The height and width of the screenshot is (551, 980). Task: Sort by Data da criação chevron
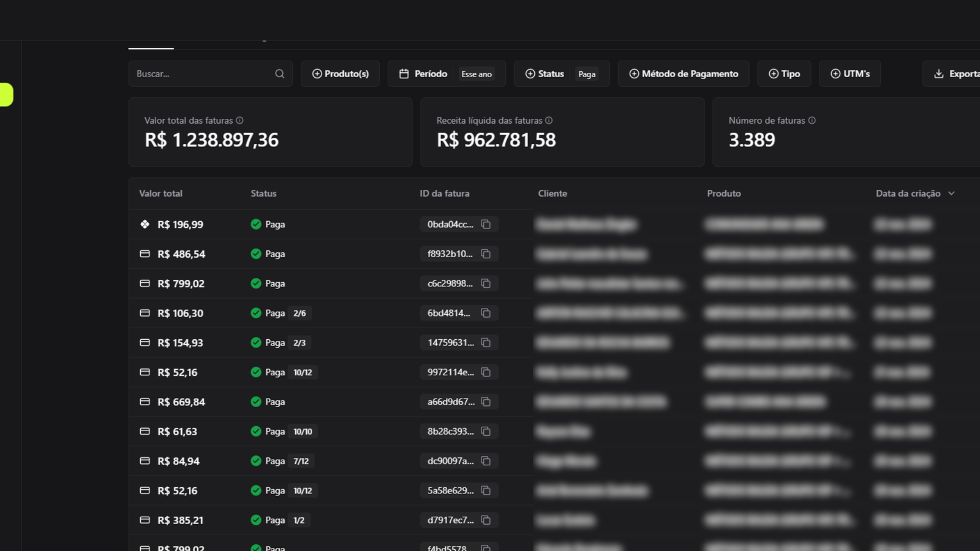point(951,193)
